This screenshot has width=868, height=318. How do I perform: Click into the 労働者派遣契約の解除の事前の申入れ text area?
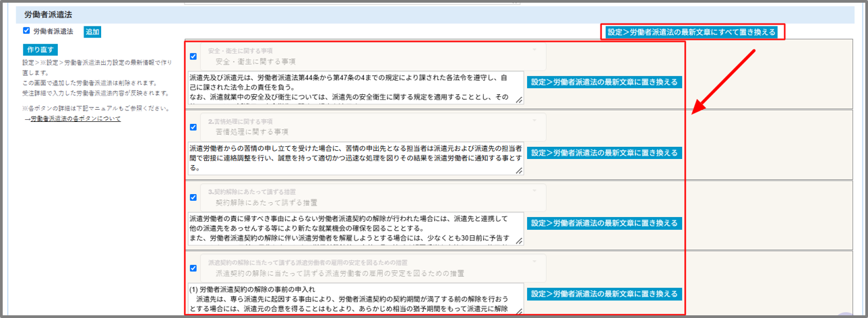(355, 299)
